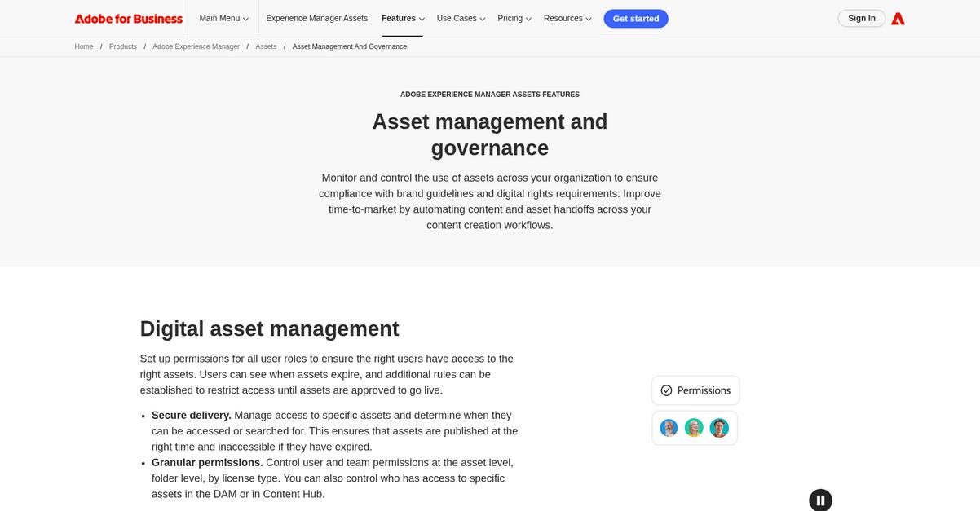Click the Adobe for Business logo

[x=128, y=18]
